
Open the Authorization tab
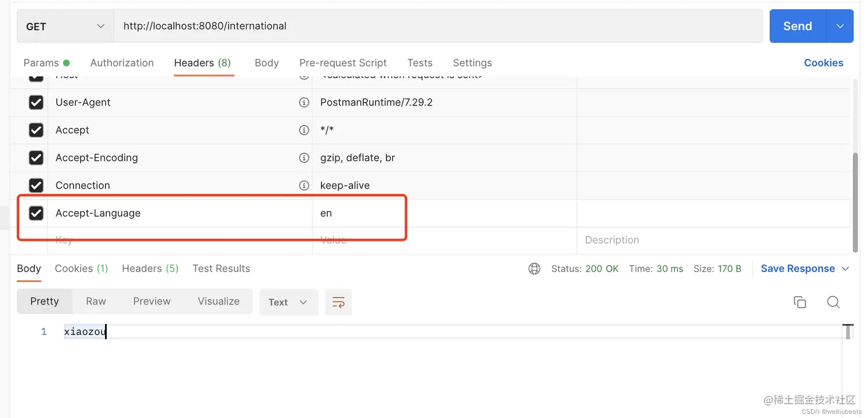[122, 63]
